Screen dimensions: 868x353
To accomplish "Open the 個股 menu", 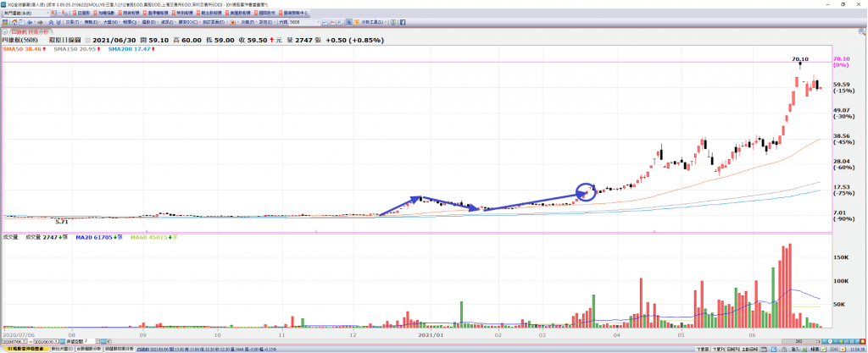I will pyautogui.click(x=149, y=22).
